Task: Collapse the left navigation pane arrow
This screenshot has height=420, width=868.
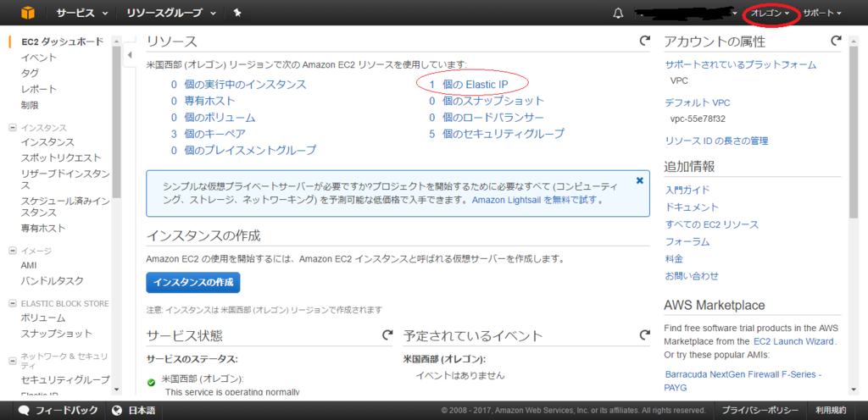Action: tap(129, 55)
